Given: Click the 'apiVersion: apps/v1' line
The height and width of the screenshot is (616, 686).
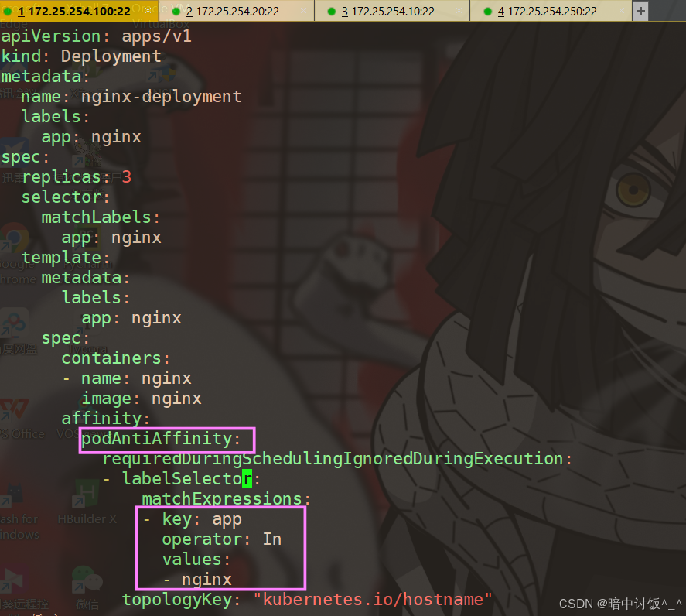Looking at the screenshot, I should (x=96, y=36).
